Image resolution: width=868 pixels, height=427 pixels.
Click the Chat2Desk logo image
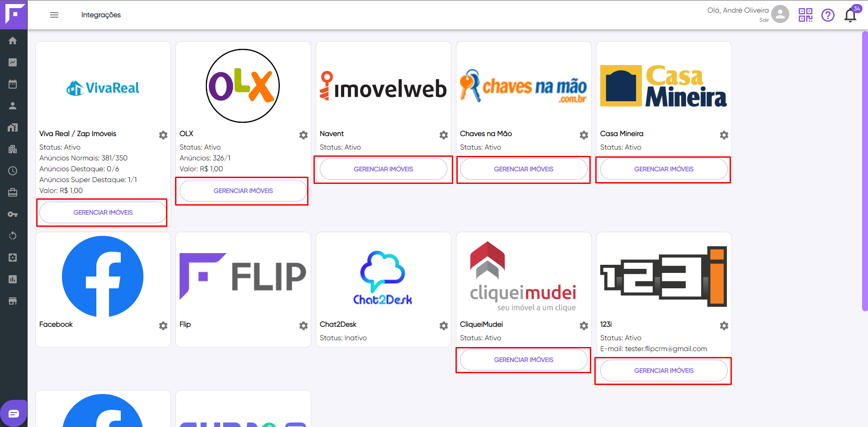(383, 278)
